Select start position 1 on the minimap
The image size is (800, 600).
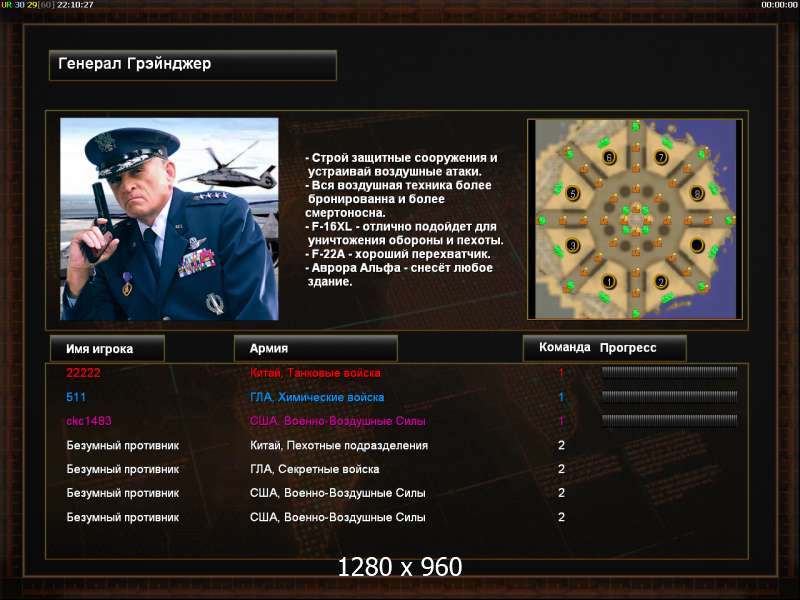coord(608,281)
